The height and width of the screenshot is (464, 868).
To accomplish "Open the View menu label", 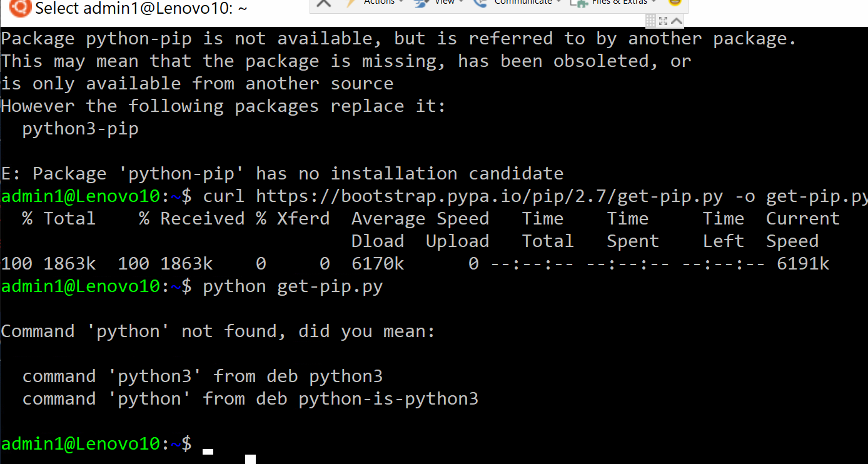I will (444, 3).
